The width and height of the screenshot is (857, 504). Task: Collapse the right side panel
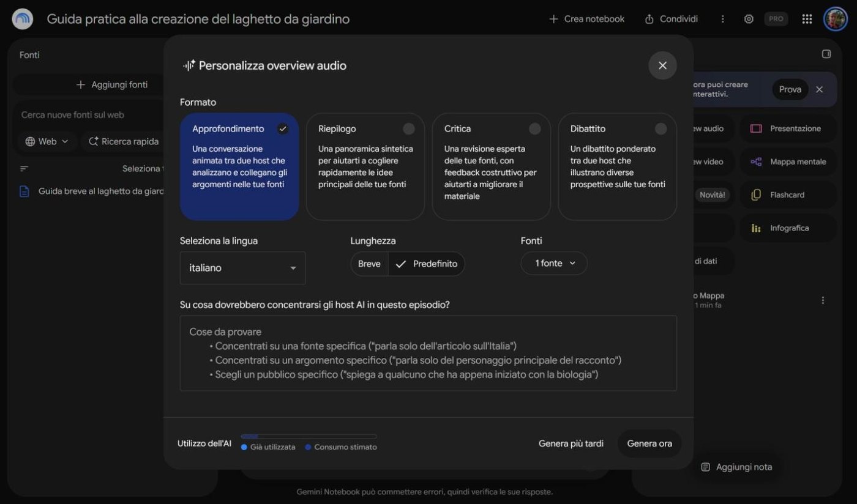(x=826, y=54)
